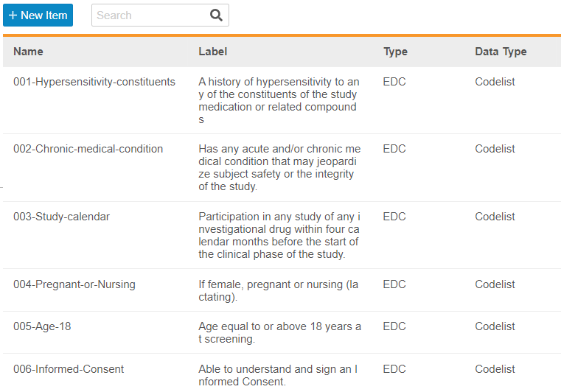Click Codelist in the 001-Hypersensitivity row
This screenshot has height=392, width=561.
coord(495,82)
